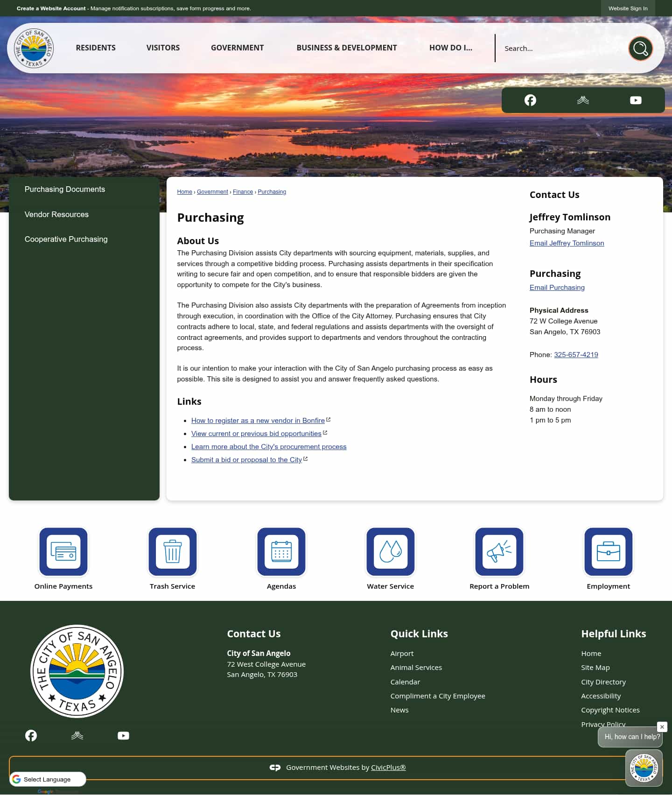
Task: Open the Facebook icon in header bar
Action: click(x=530, y=100)
